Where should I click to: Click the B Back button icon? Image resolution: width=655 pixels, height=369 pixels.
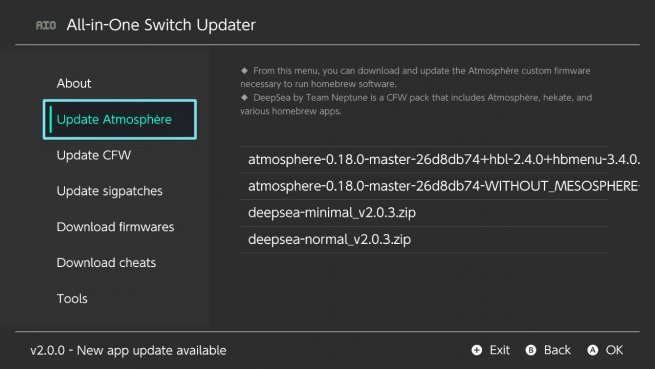(531, 350)
